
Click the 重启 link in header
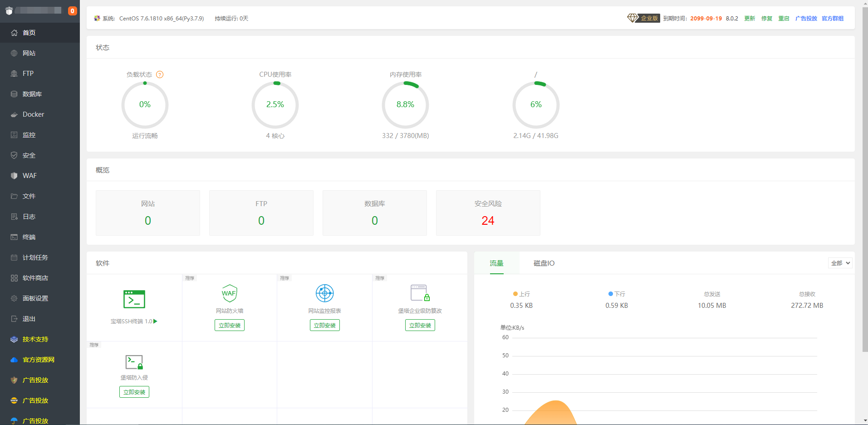tap(784, 19)
